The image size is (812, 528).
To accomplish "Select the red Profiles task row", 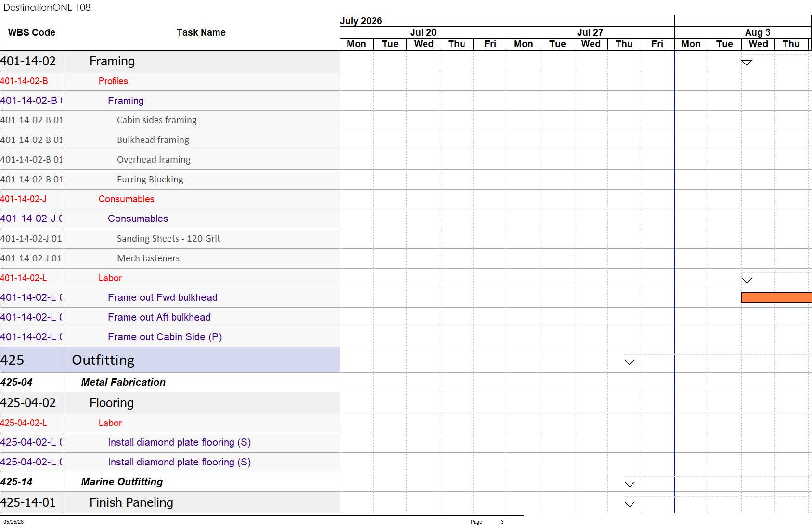I will (170, 81).
